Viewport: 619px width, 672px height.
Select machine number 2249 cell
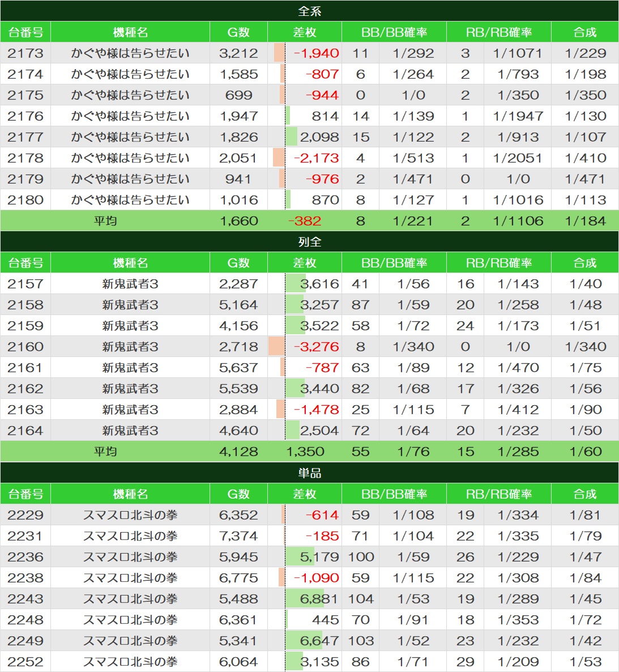[x=25, y=641]
